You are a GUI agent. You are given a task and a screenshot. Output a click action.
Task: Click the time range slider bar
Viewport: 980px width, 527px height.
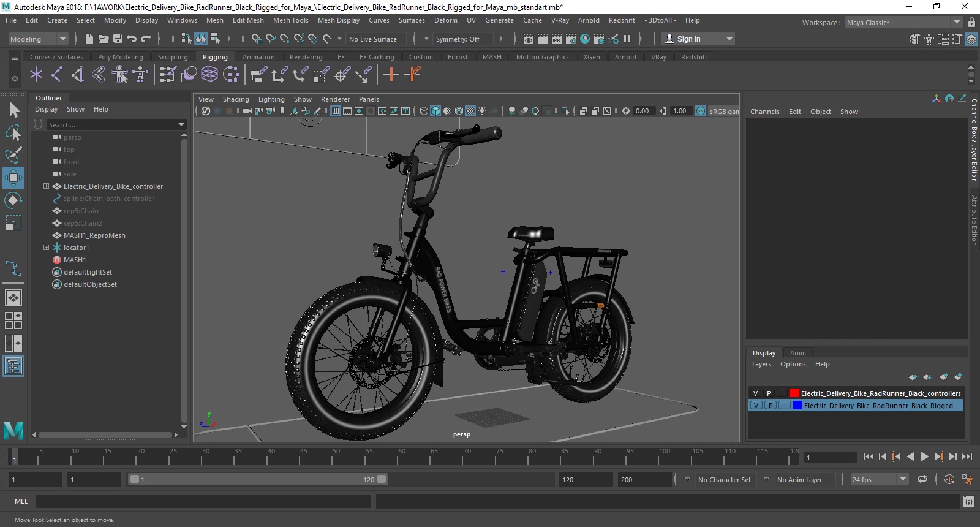point(258,479)
